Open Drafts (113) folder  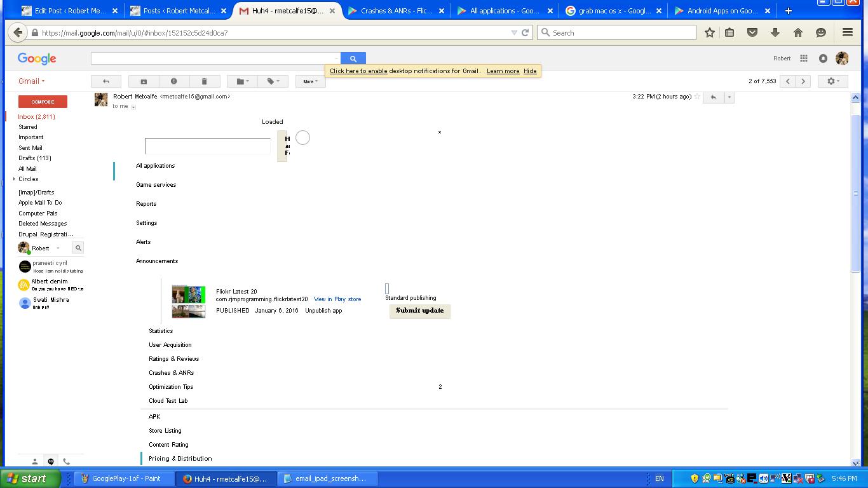coord(35,158)
